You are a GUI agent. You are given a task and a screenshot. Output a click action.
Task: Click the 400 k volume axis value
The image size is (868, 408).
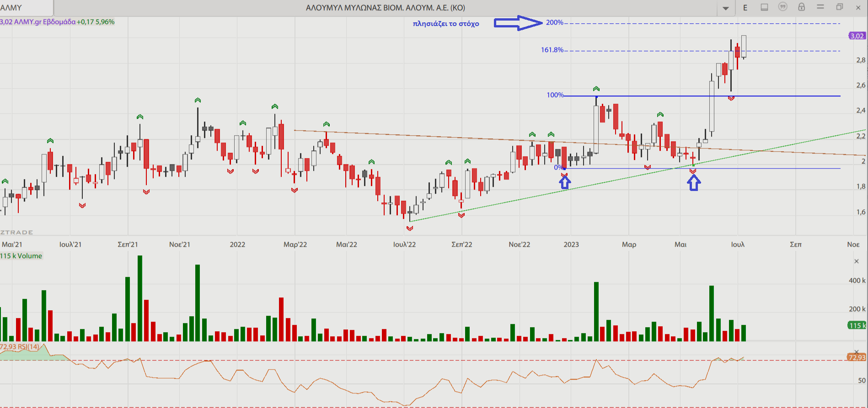point(857,281)
